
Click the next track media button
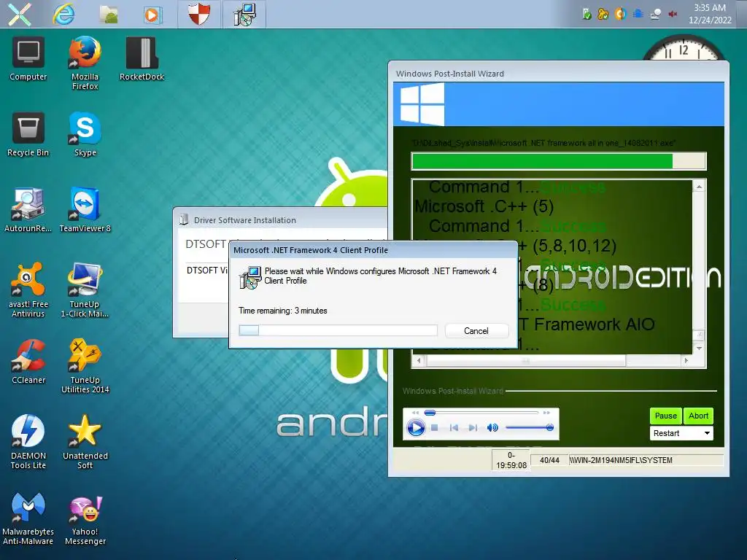(473, 427)
